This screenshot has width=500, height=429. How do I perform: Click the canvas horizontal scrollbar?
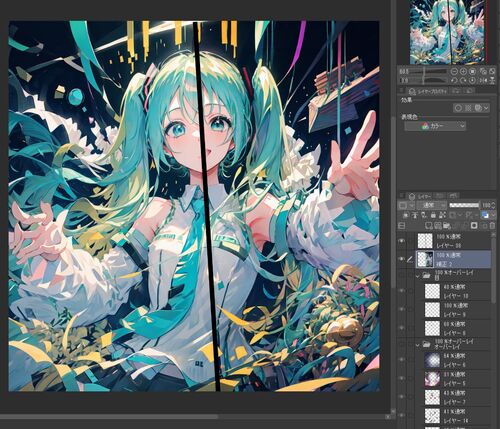click(110, 417)
